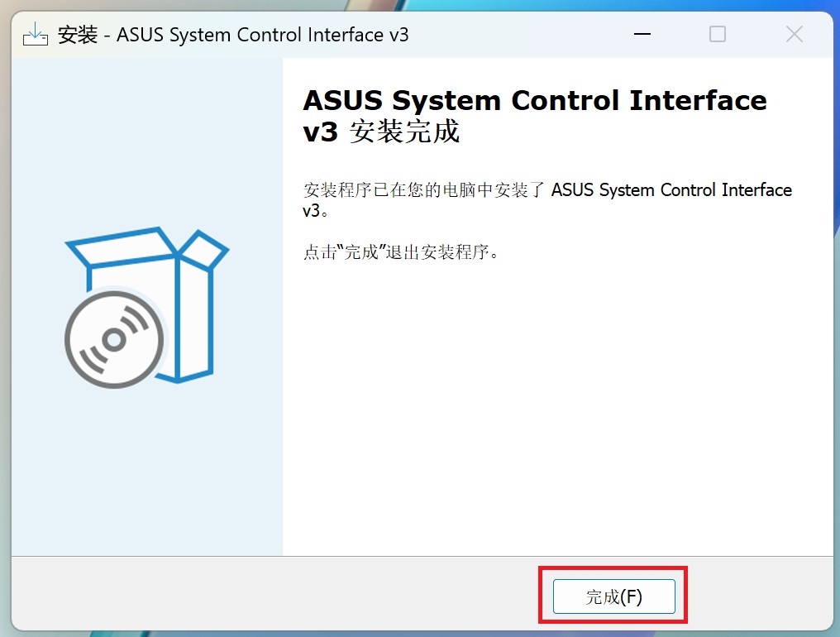Screen dimensions: 840x637
Task: Click the maximize square in title bar
Action: (x=718, y=34)
